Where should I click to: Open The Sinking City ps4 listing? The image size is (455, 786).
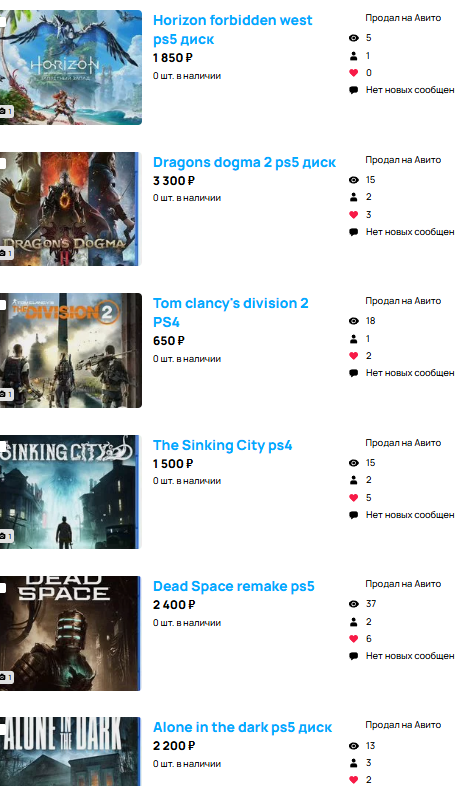coord(222,445)
